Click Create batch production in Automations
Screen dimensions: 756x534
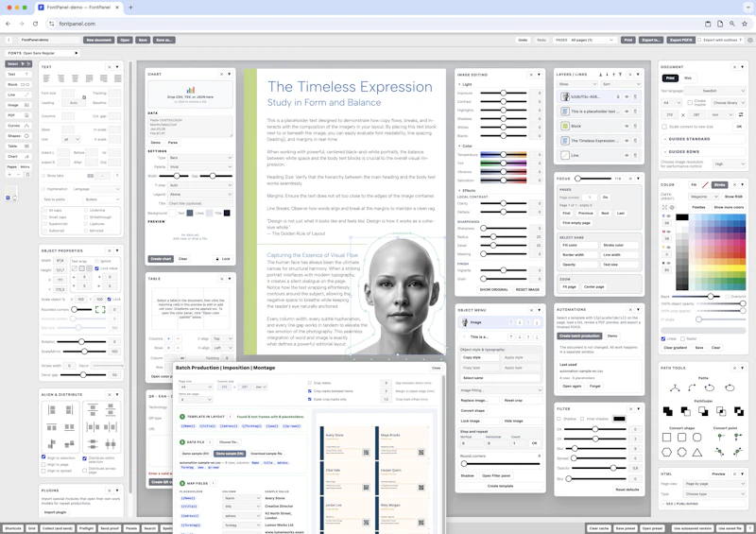point(579,336)
